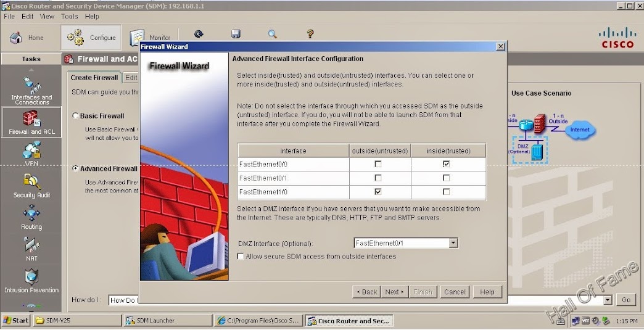
Task: Open the Edit menu
Action: point(28,17)
